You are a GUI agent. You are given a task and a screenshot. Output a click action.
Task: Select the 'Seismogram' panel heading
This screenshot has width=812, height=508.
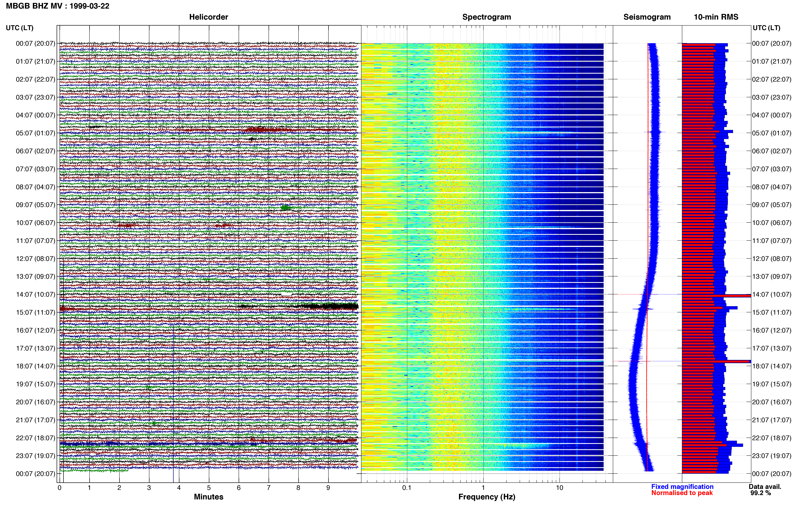[x=647, y=17]
